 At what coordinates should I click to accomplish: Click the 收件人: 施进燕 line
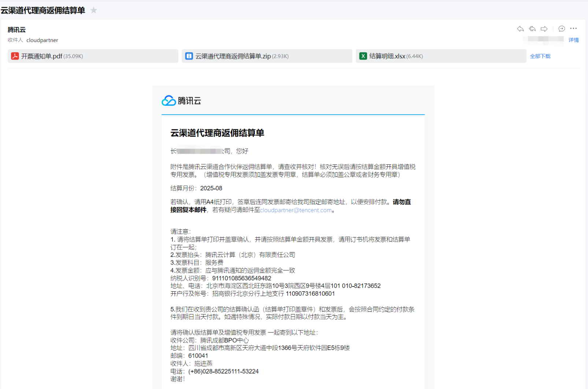tap(191, 363)
